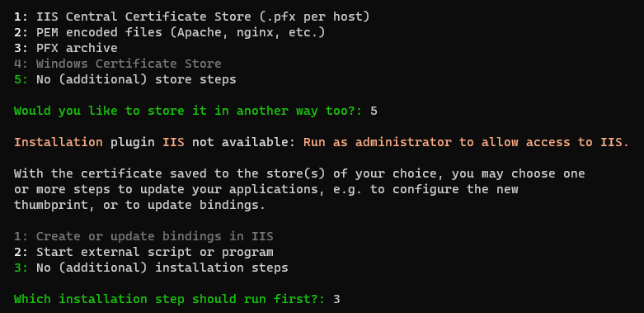Screen dimensions: 644x313
Task: Select the configure the new text line
Action: 266,190
